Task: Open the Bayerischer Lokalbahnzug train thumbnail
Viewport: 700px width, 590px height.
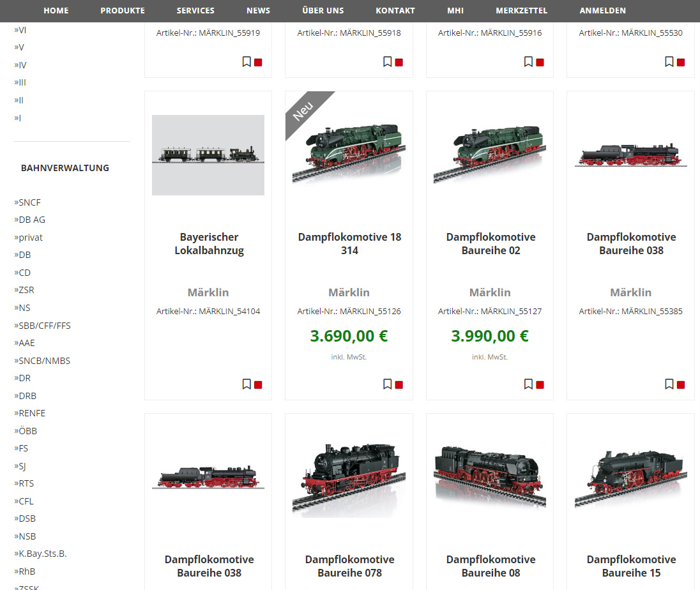Action: (208, 155)
